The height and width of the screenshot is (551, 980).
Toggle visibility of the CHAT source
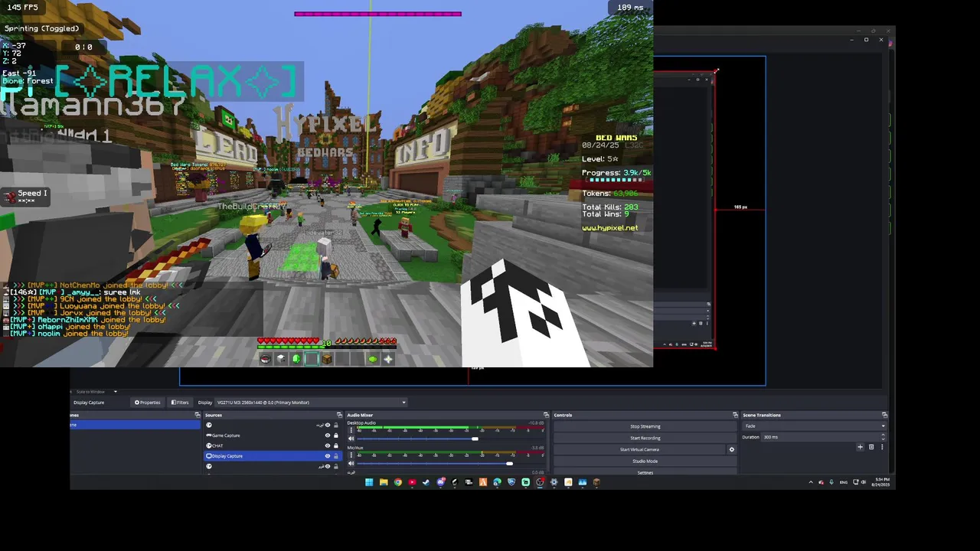pyautogui.click(x=328, y=445)
